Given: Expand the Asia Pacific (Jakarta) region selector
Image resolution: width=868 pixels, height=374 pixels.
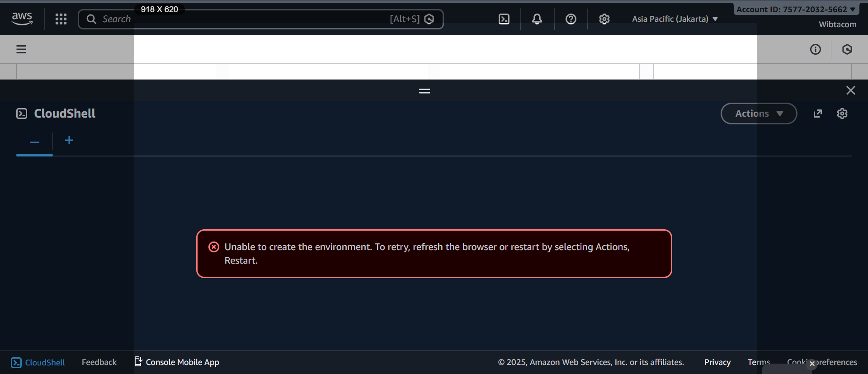Looking at the screenshot, I should [675, 19].
